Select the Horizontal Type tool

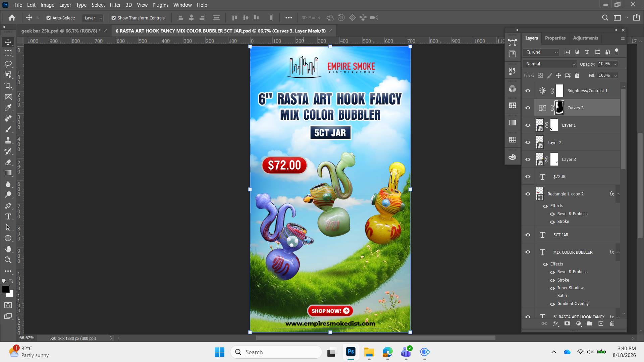(x=8, y=217)
